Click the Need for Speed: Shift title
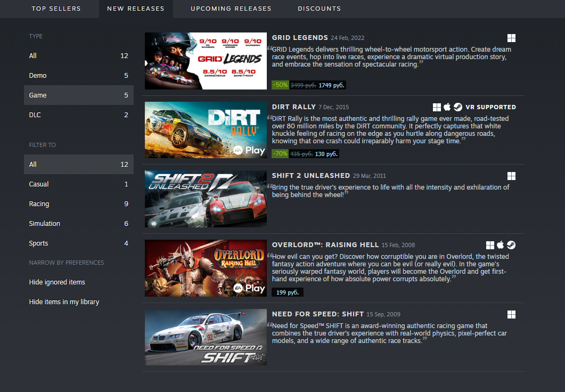 click(x=318, y=314)
